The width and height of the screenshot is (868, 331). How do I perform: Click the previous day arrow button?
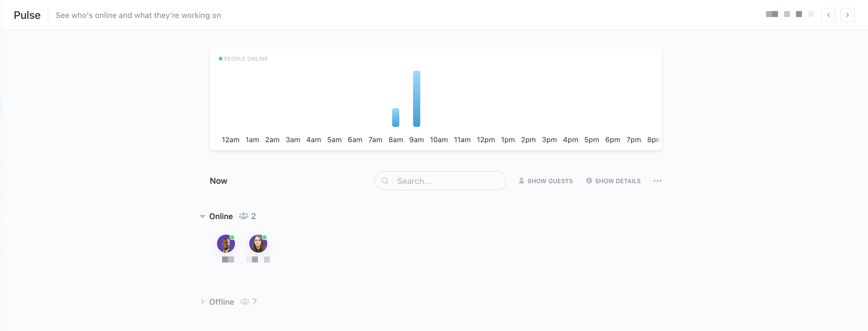828,15
